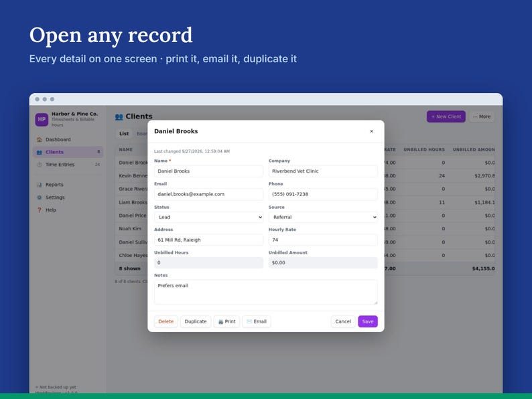The image size is (532, 399).
Task: Open the More menu button
Action: click(482, 116)
